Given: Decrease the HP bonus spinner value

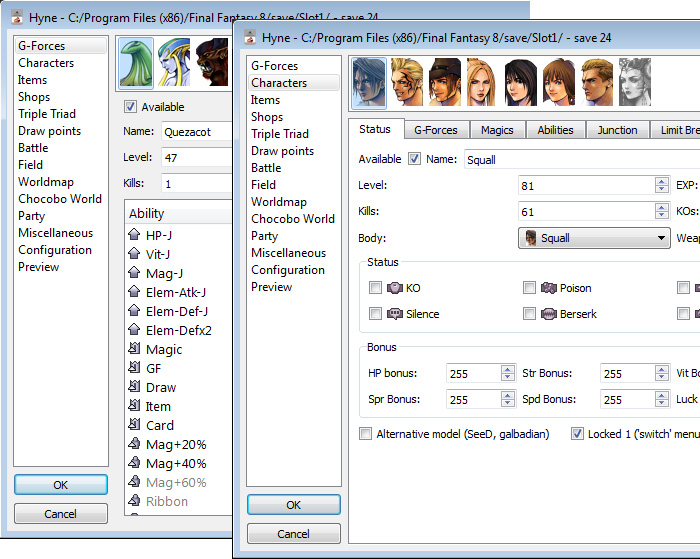Looking at the screenshot, I should click(x=505, y=378).
